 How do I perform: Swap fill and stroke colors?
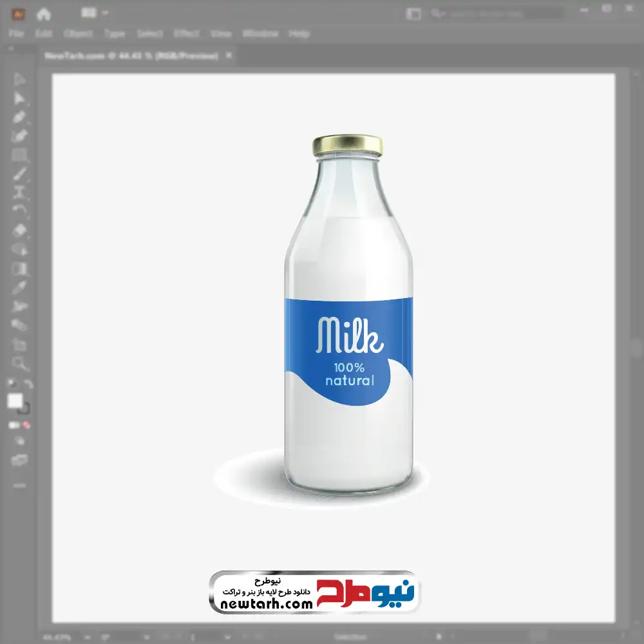point(28,384)
